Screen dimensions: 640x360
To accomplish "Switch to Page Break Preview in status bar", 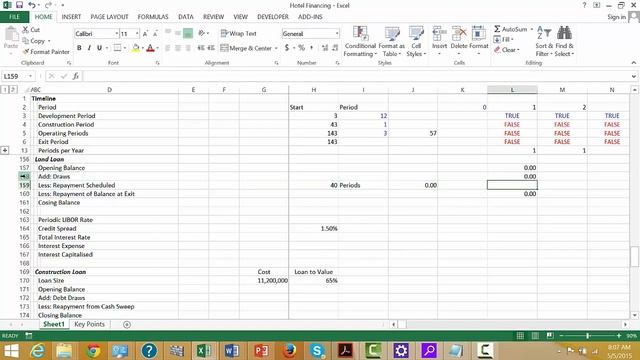I will pyautogui.click(x=550, y=336).
